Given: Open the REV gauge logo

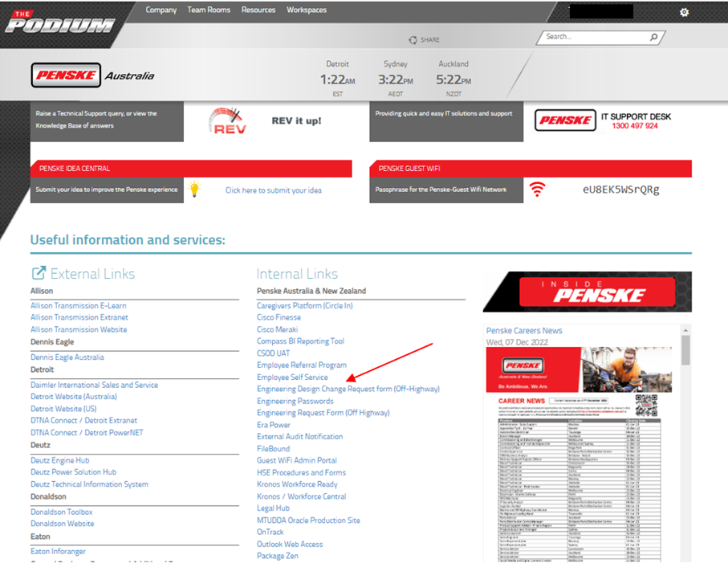Looking at the screenshot, I should [227, 120].
